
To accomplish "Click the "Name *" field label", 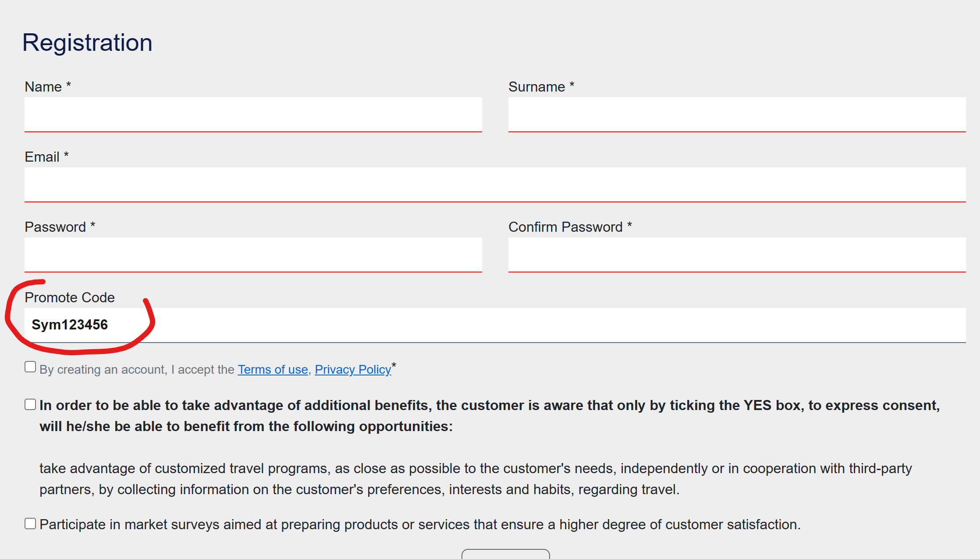I will coord(48,87).
